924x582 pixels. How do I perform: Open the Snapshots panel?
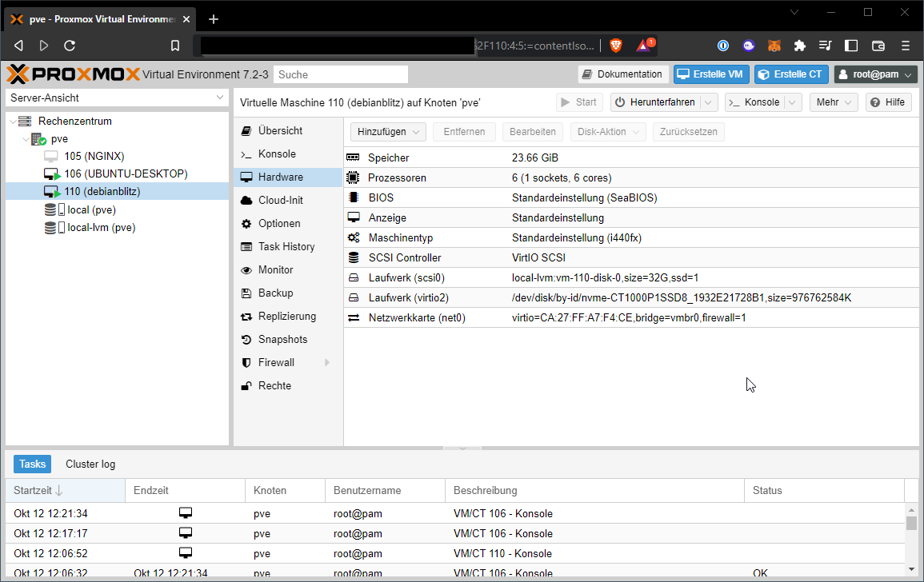point(281,339)
